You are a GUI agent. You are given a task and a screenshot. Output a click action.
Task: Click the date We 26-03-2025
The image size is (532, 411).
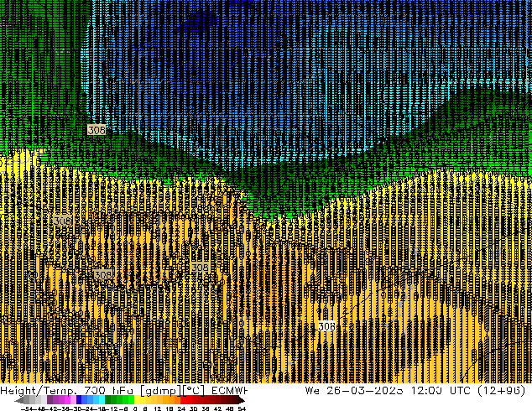pos(355,391)
